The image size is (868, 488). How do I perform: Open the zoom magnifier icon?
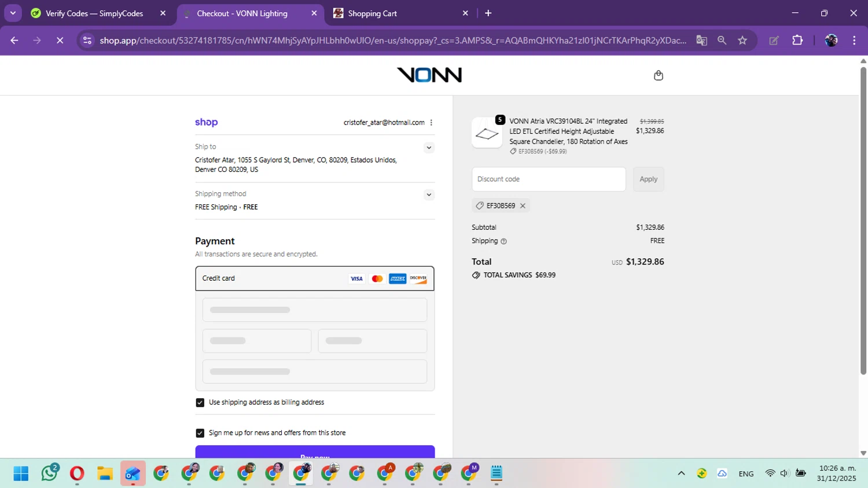point(722,41)
